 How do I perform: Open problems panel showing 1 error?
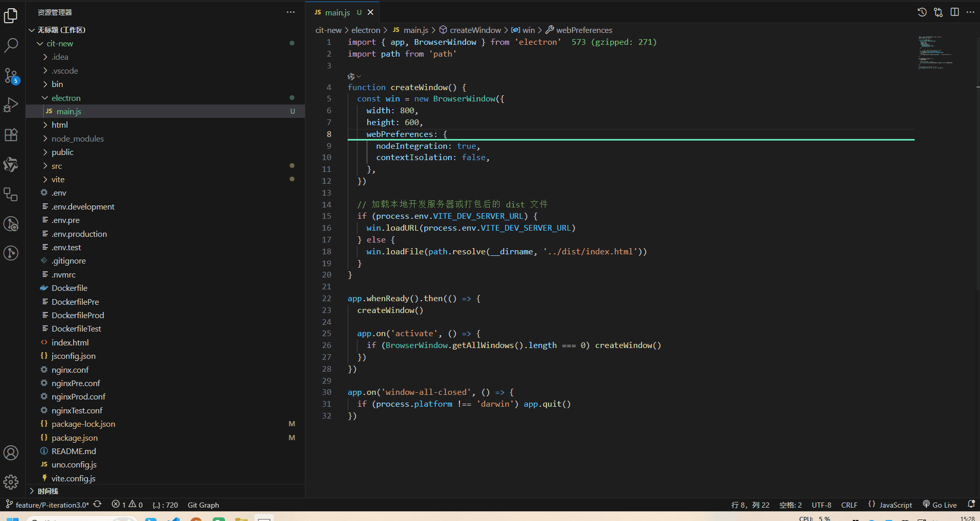pos(127,505)
